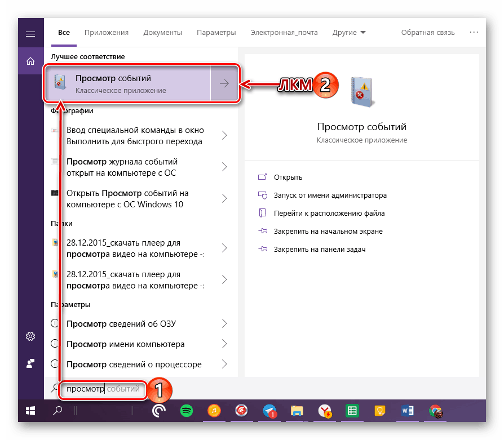The image size is (504, 440).
Task: Open Google Sheets from the taskbar
Action: click(352, 411)
